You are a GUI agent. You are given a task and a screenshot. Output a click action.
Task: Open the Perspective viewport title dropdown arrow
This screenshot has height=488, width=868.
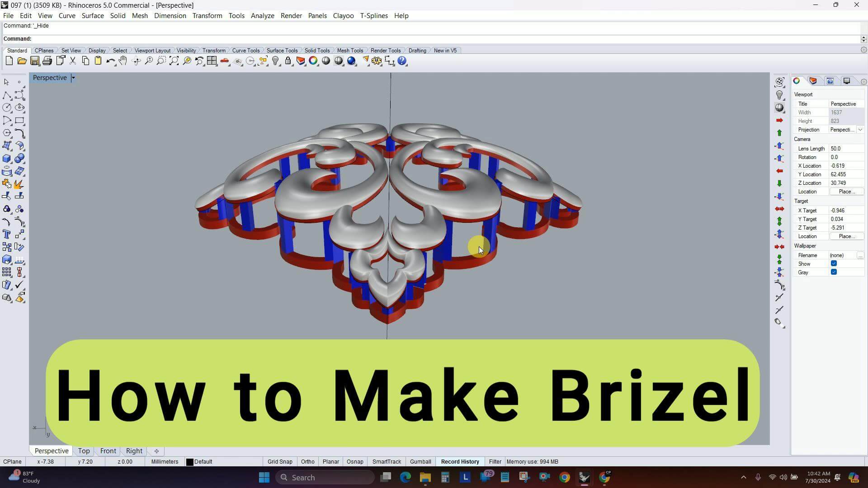(x=73, y=78)
